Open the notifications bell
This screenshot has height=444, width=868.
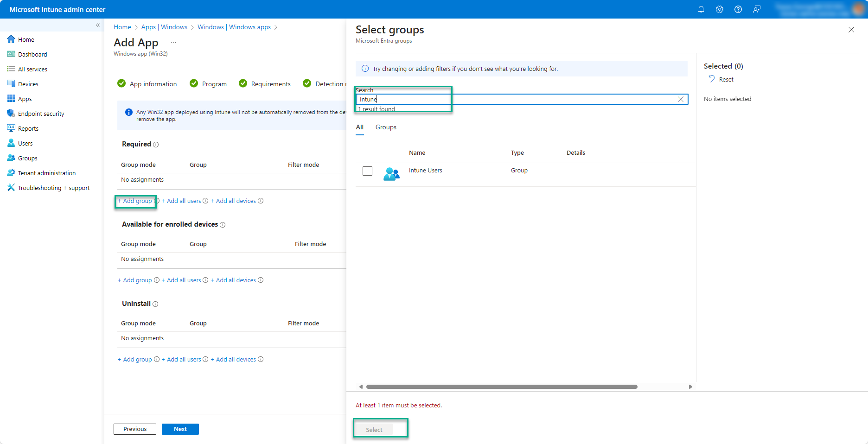[x=701, y=9]
